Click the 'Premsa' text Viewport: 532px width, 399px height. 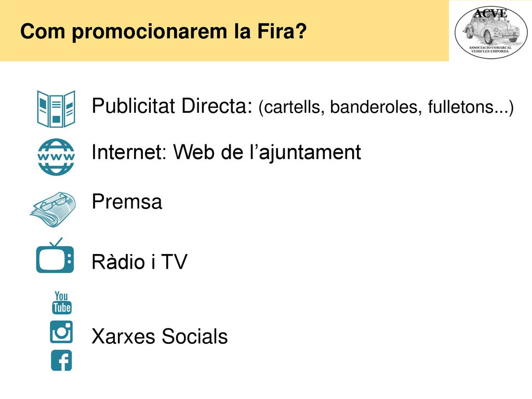pos(127,202)
